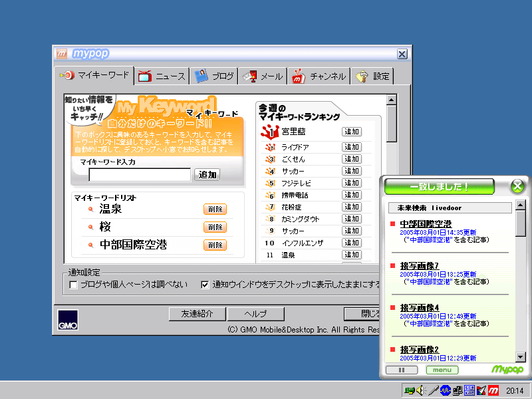Click the pen tray icon
The width and height of the screenshot is (532, 399).
[x=434, y=391]
